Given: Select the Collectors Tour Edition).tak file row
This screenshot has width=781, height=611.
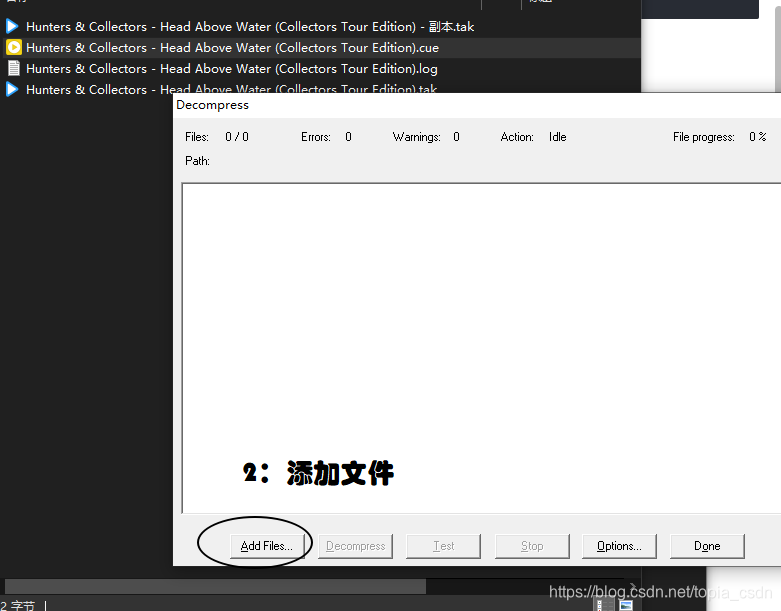Looking at the screenshot, I should coord(322,88).
